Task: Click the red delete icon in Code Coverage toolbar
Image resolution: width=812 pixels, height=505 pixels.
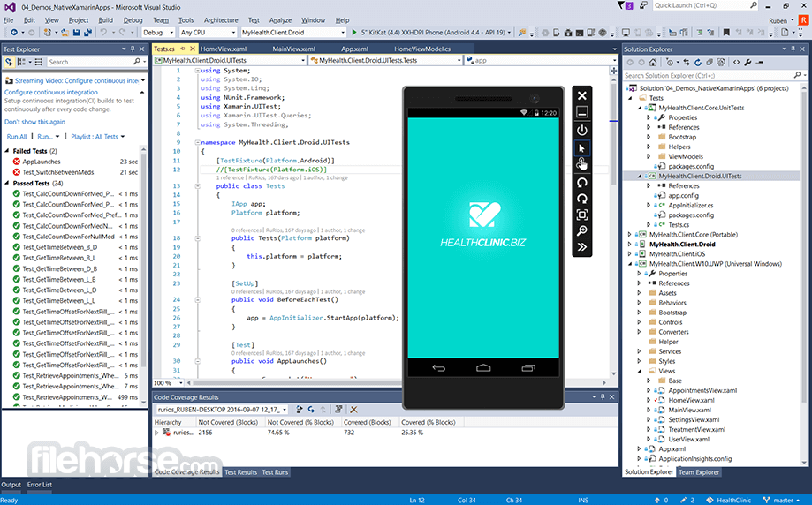Action: [353, 410]
